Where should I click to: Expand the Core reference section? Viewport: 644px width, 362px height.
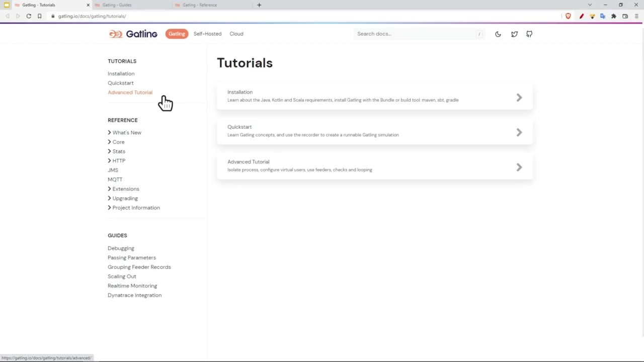(x=118, y=142)
